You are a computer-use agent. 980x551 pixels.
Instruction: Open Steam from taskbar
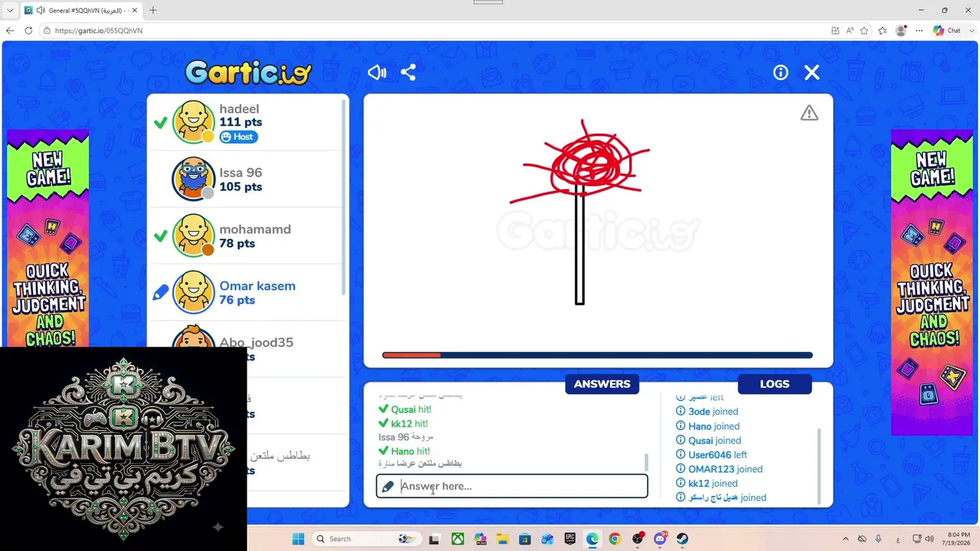(682, 539)
